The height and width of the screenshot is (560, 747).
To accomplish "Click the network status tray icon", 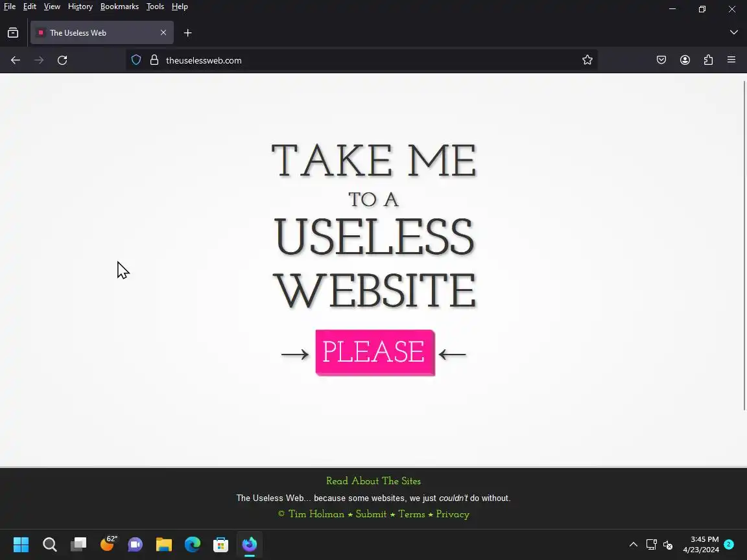I will pyautogui.click(x=651, y=544).
